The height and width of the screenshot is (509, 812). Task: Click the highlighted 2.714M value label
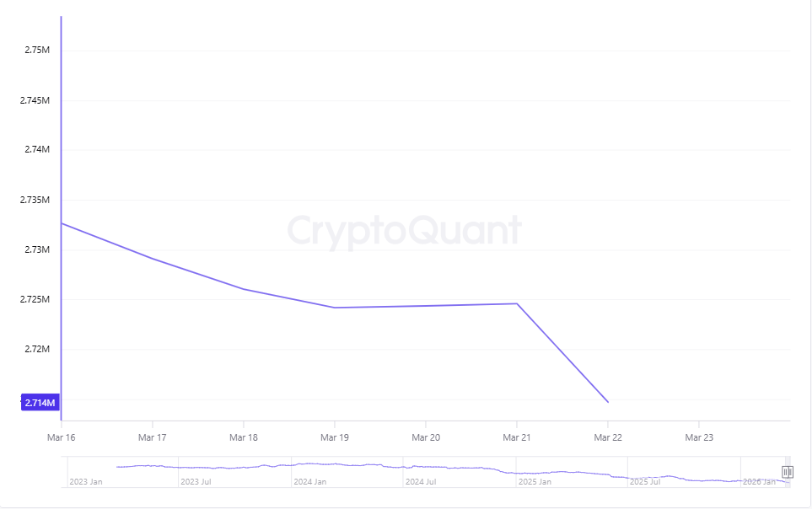(40, 403)
